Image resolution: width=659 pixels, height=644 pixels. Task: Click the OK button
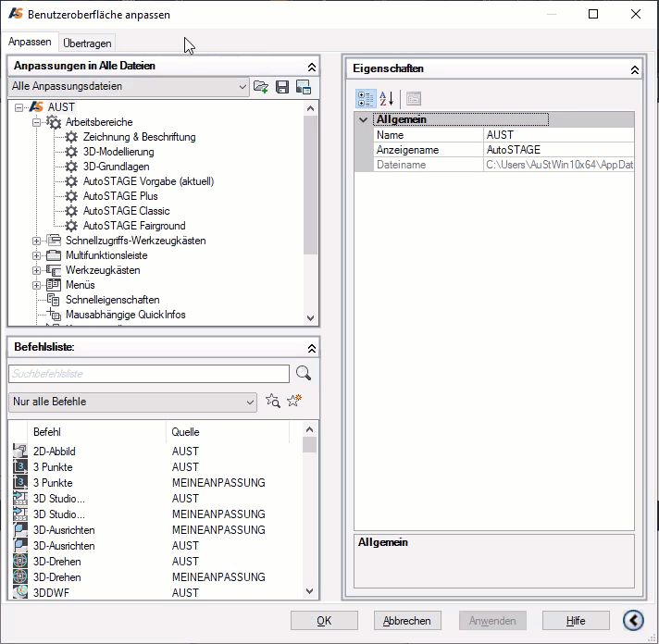click(324, 621)
